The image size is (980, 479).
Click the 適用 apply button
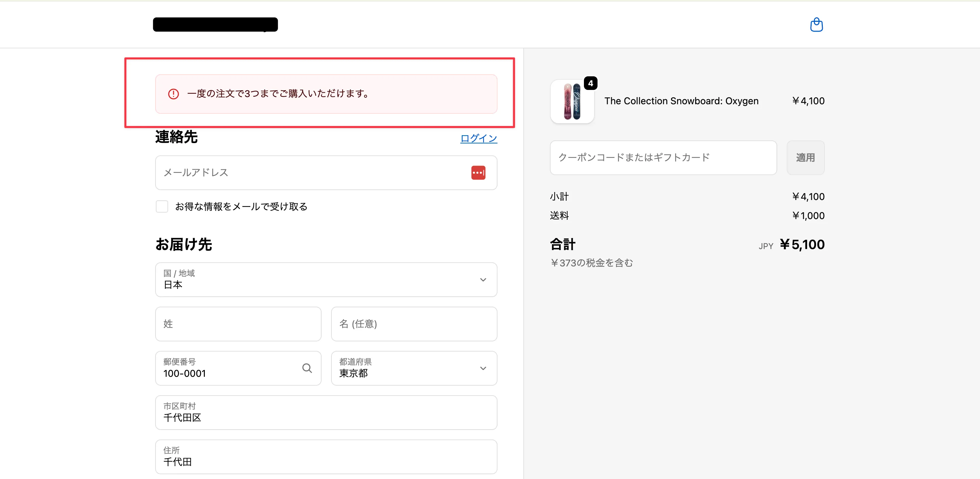coord(805,158)
